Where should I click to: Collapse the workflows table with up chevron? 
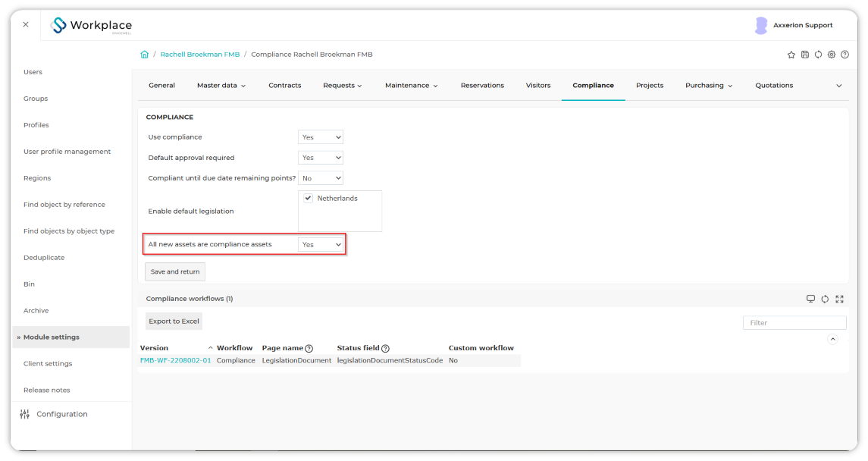832,339
